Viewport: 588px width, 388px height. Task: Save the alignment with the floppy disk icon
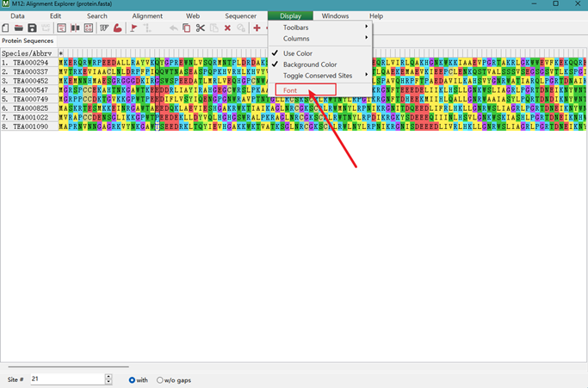click(x=32, y=28)
